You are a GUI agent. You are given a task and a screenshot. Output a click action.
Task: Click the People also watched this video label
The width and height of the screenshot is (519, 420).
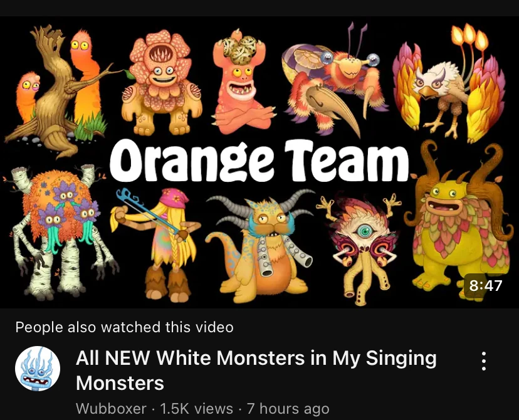(123, 327)
